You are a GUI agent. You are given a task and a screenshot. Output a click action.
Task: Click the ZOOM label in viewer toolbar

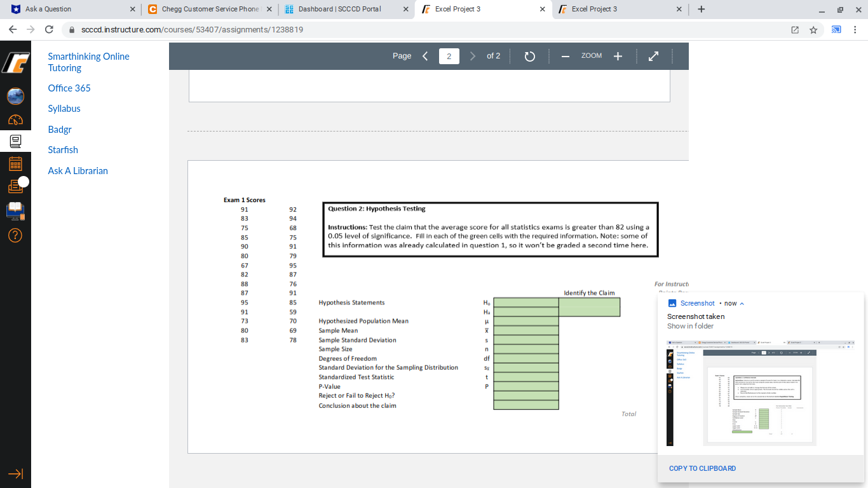pyautogui.click(x=592, y=56)
